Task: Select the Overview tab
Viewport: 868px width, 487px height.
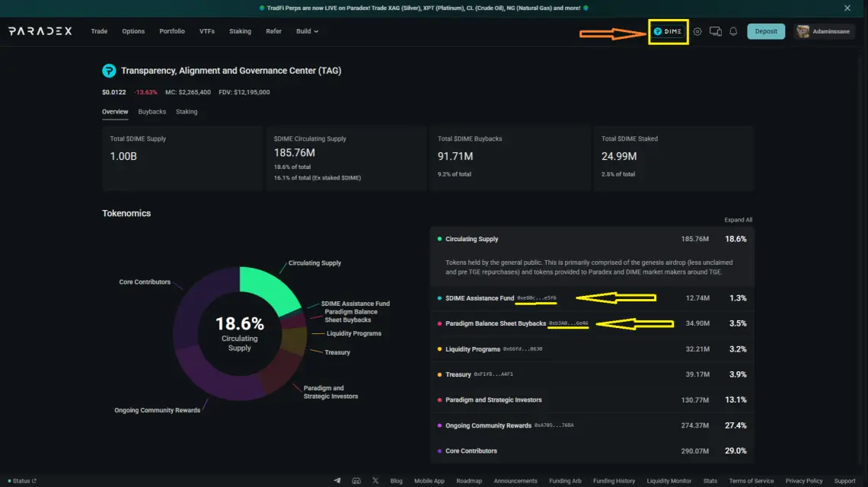Action: pos(115,112)
